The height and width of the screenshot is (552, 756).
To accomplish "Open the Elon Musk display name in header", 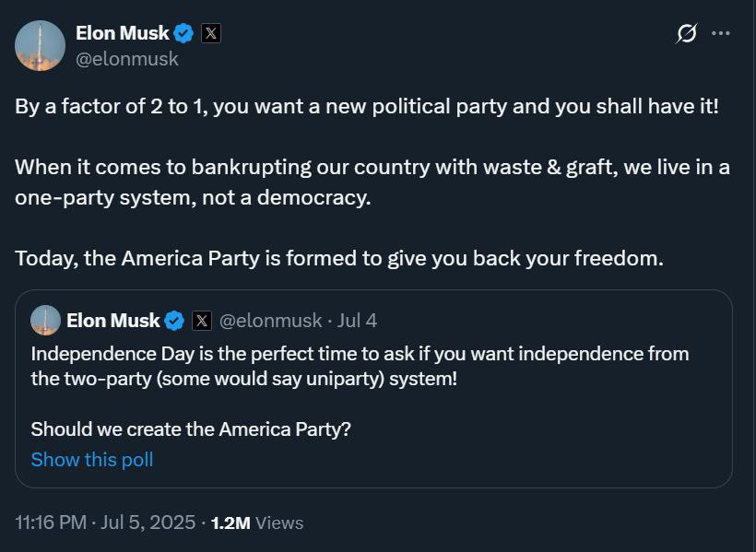I will [x=123, y=33].
